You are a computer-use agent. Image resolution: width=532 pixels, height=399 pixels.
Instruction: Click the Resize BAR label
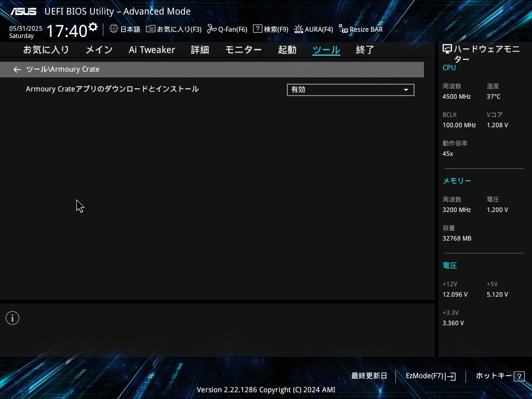(366, 29)
